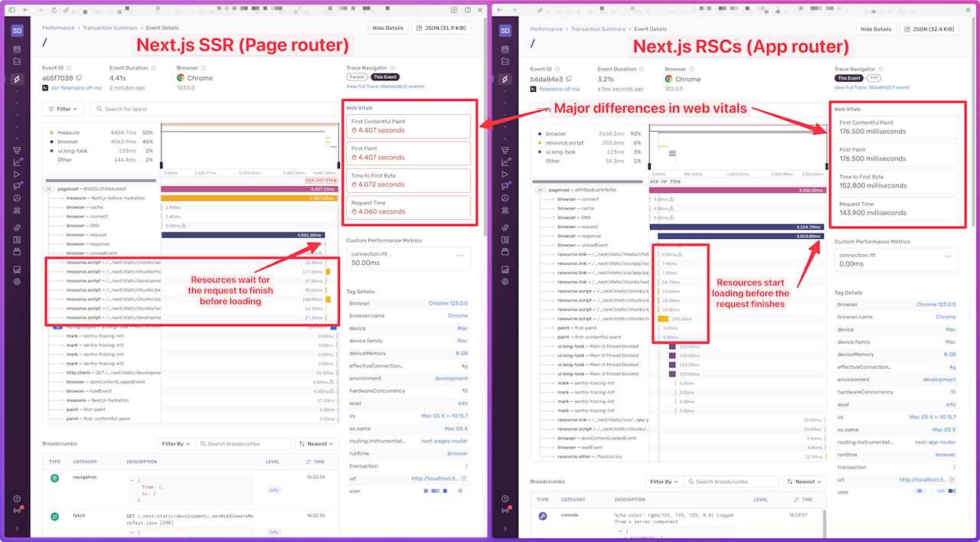Click the Trace Navigator info icon in right window
The image size is (980, 542).
pyautogui.click(x=879, y=69)
